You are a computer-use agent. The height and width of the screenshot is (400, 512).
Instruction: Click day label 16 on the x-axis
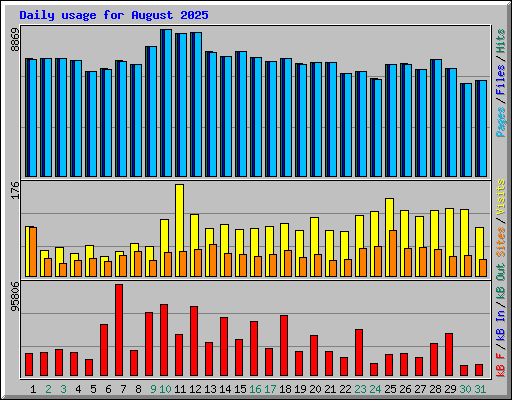(255, 389)
